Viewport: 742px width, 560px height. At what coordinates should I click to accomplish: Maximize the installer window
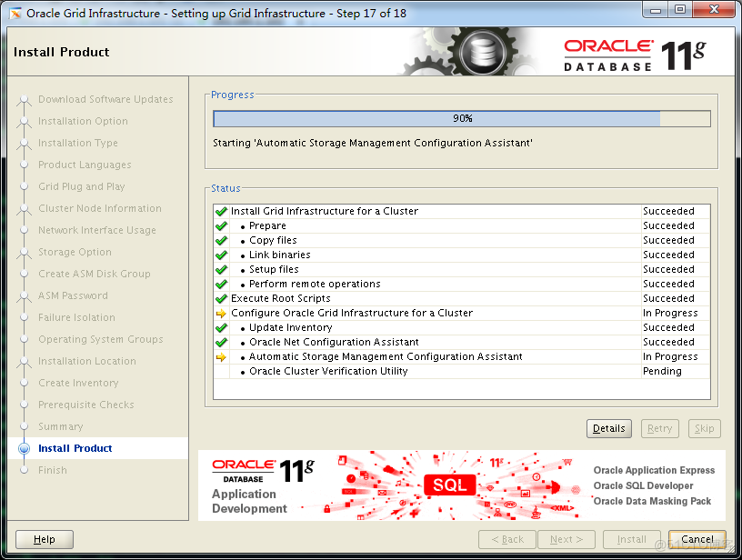(x=680, y=10)
